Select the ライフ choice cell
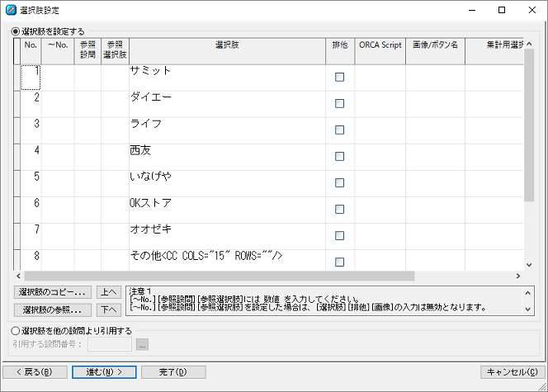Image resolution: width=548 pixels, height=392 pixels. [227, 130]
